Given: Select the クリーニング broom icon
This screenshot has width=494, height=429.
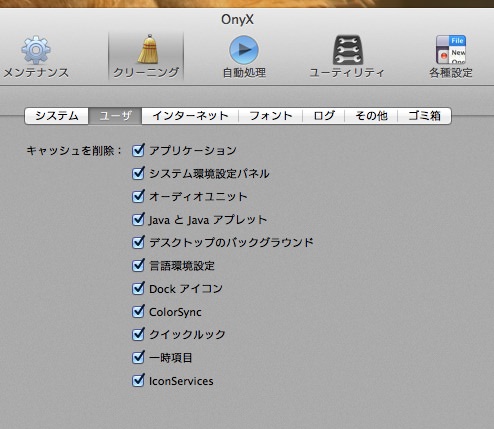Looking at the screenshot, I should coord(147,49).
